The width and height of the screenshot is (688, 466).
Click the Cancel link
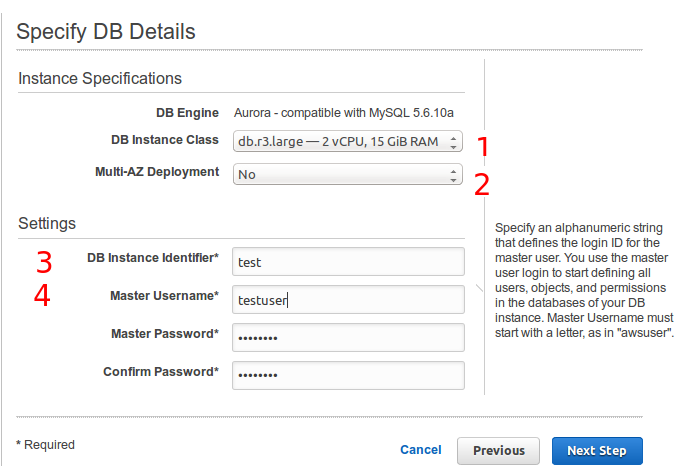(421, 450)
